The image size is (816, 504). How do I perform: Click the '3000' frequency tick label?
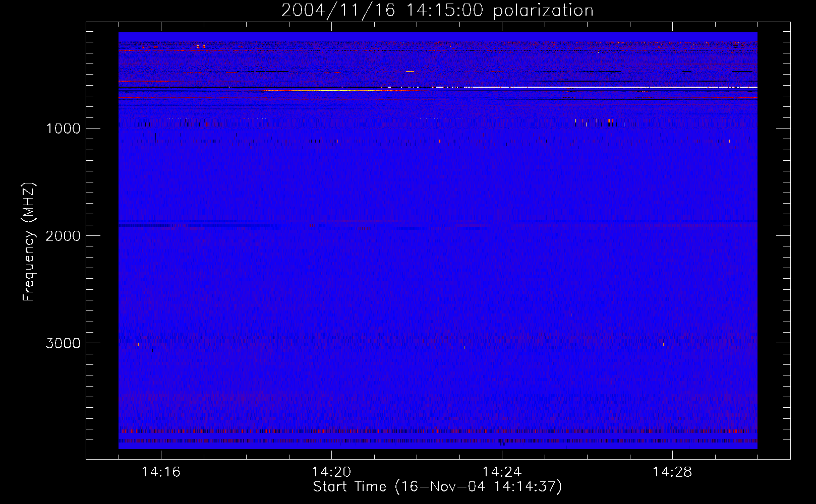tap(63, 343)
